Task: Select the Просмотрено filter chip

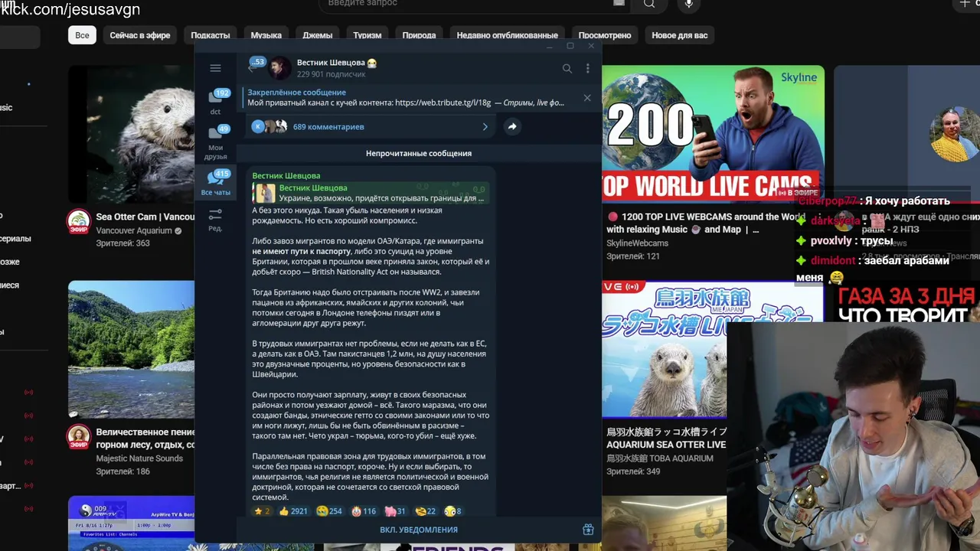Action: coord(605,35)
